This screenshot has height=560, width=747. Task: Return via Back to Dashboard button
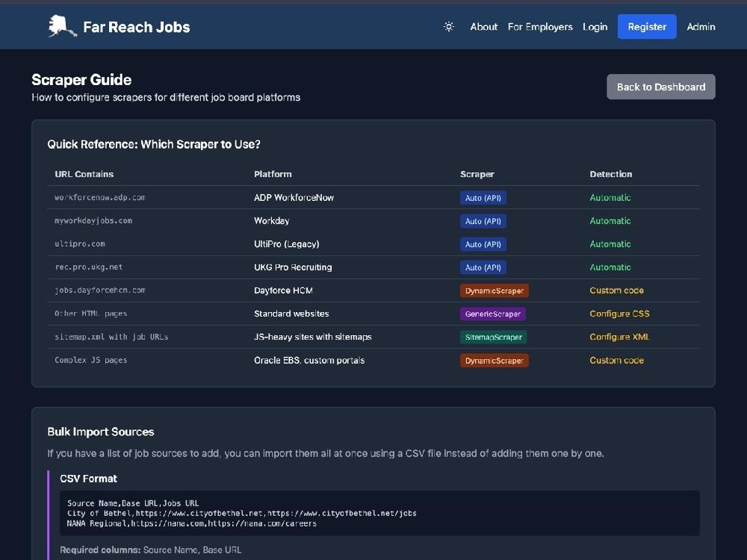pyautogui.click(x=661, y=87)
